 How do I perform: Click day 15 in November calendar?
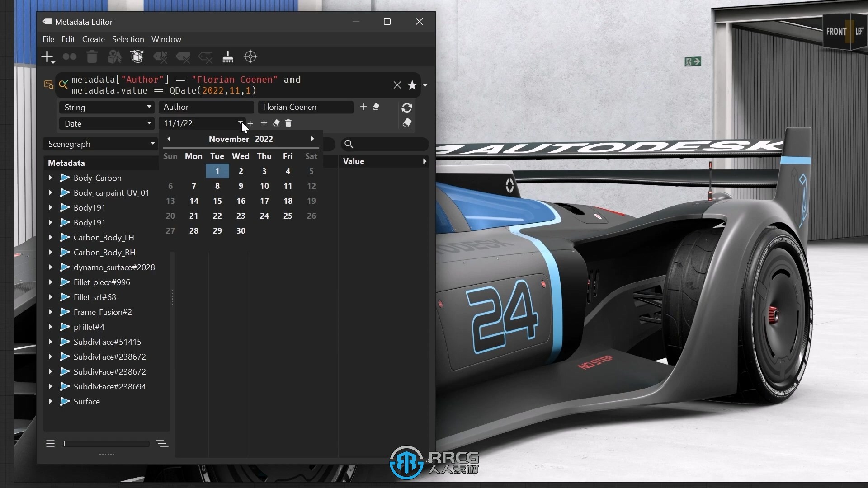217,201
